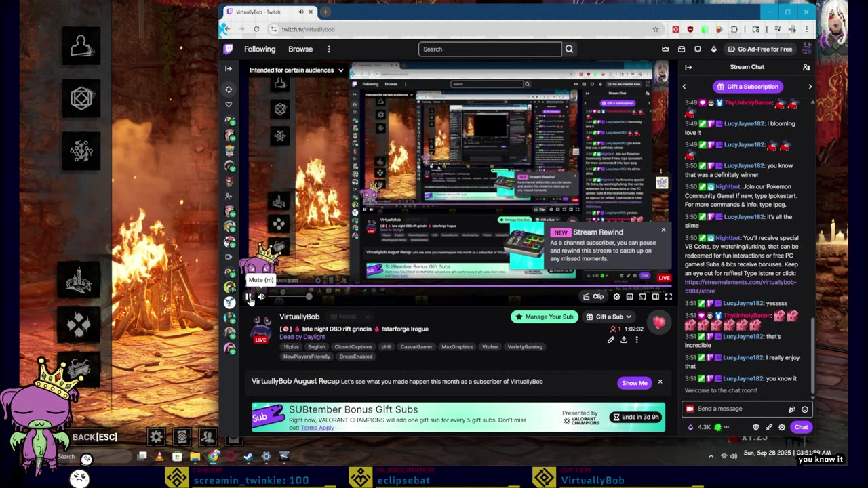
Task: Collapse the left sidebar arrow
Action: (229, 68)
